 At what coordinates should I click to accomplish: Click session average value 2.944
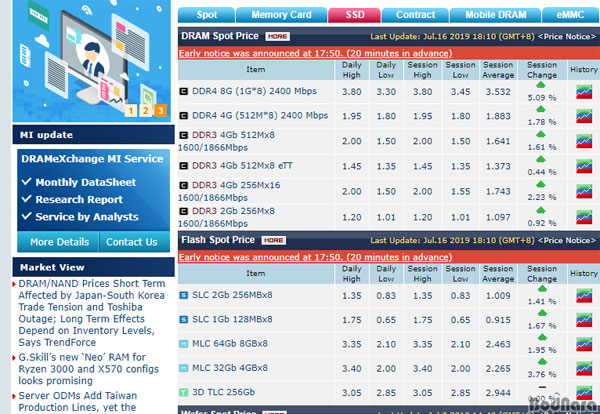point(498,393)
